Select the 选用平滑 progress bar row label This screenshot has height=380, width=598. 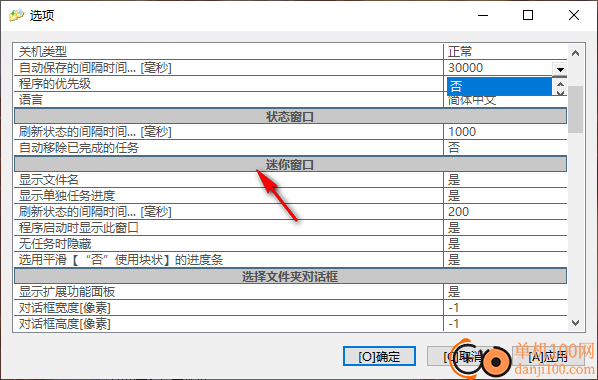pos(121,260)
